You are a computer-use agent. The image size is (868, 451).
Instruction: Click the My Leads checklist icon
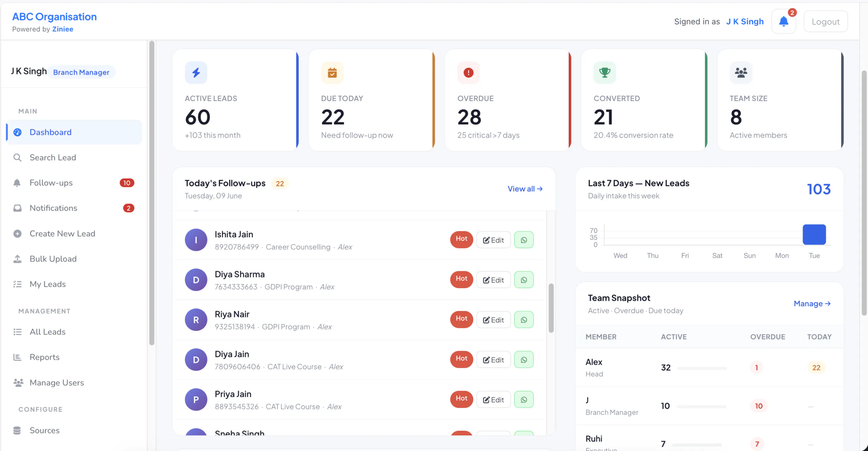tap(17, 284)
